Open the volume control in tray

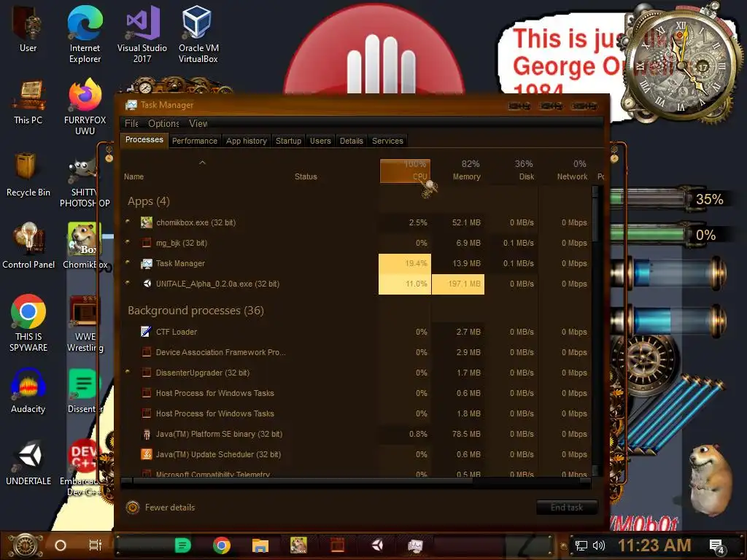point(599,545)
